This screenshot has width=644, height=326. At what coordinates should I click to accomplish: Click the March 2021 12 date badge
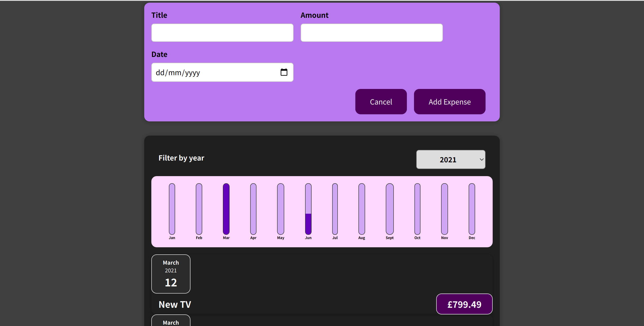coord(171,274)
